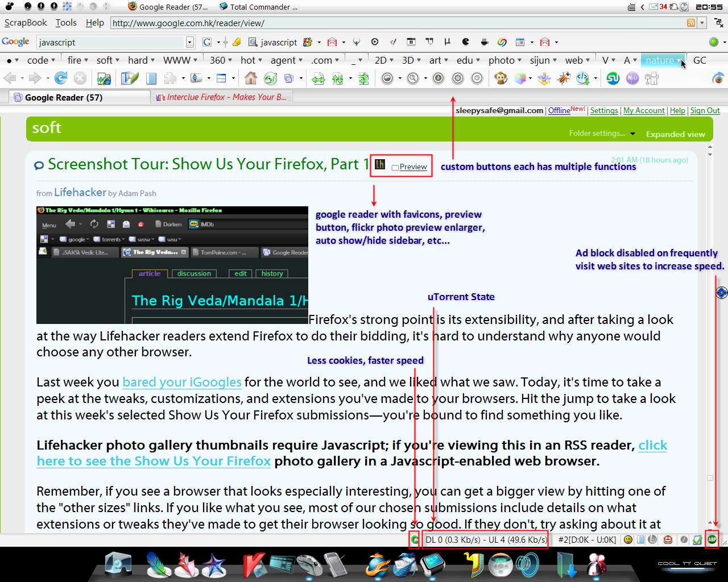Expand the code bookmarks folder
The image size is (728, 582).
[x=41, y=60]
